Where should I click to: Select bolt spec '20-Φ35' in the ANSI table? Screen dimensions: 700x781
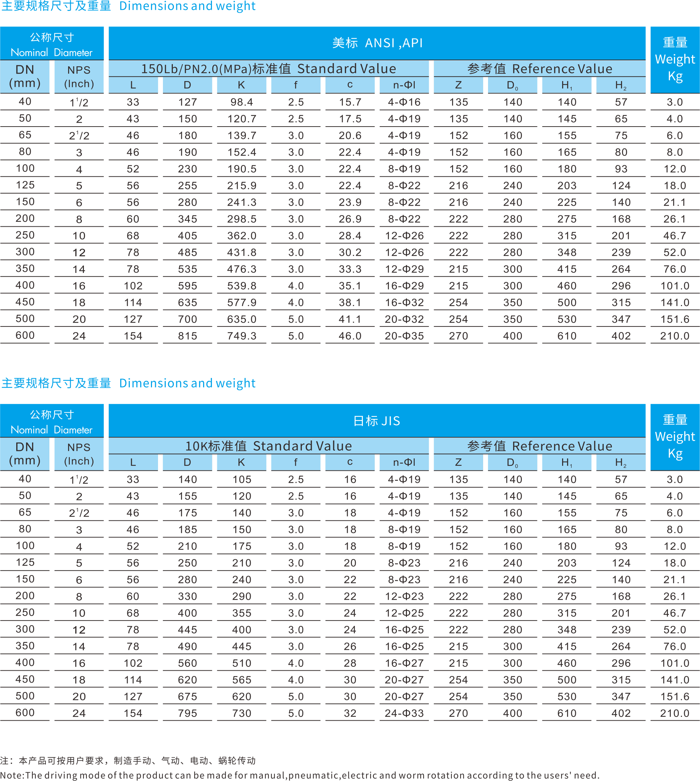tap(404, 336)
